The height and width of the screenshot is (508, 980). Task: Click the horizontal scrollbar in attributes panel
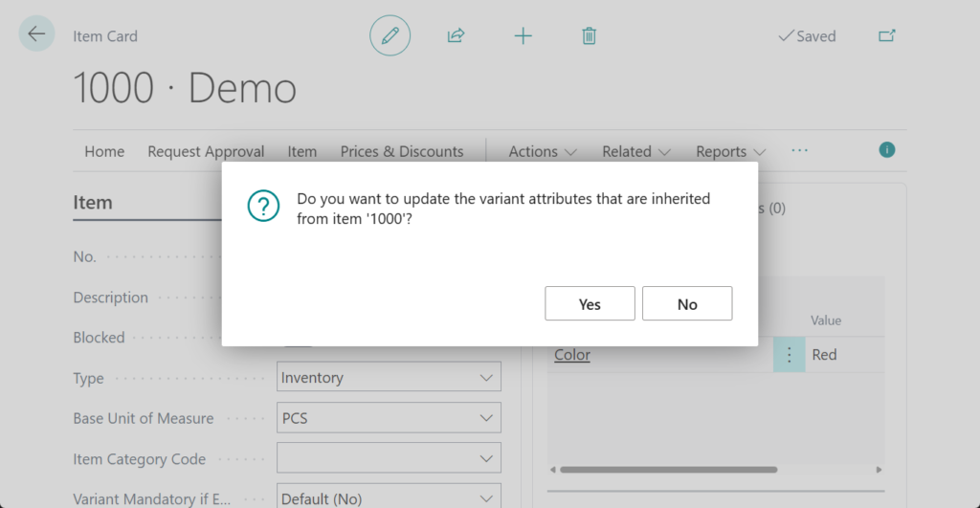[668, 470]
